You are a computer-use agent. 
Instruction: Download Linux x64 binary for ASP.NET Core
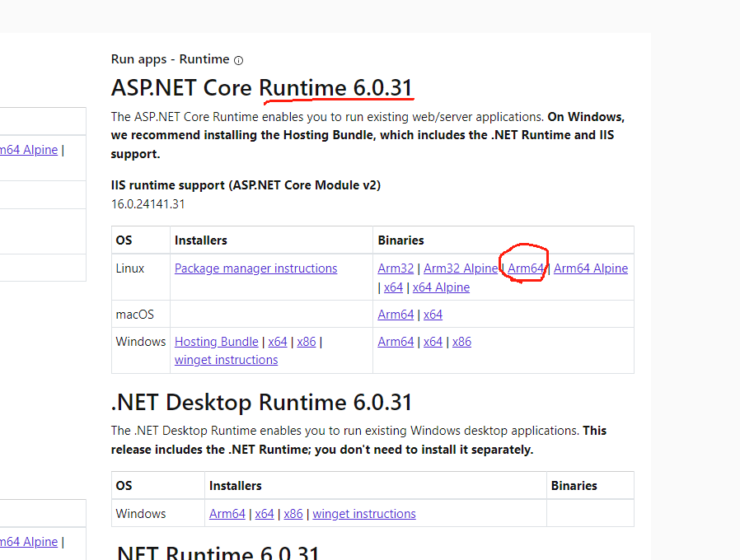[393, 287]
